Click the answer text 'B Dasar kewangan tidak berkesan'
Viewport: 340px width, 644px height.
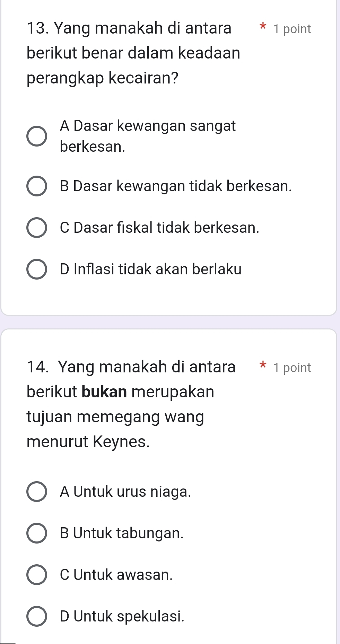pyautogui.click(x=176, y=186)
